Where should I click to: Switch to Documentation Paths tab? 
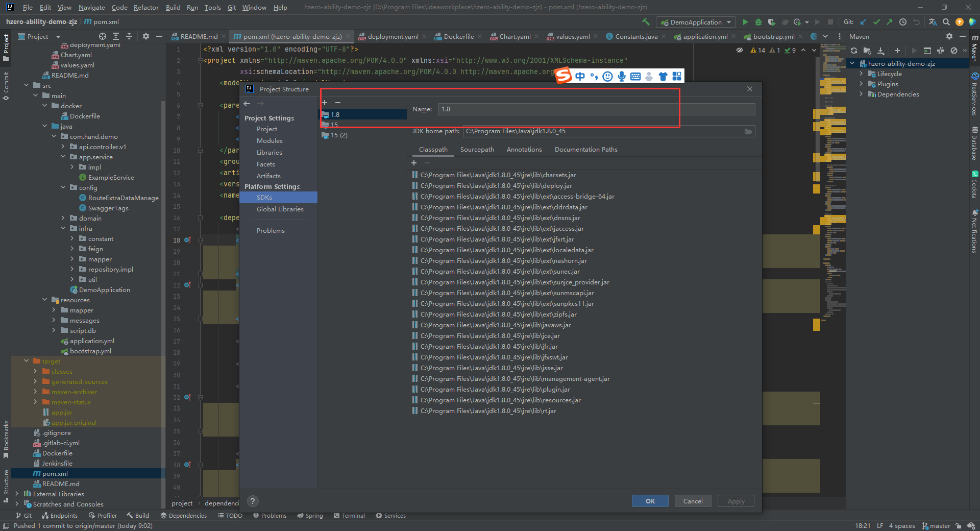click(x=586, y=150)
